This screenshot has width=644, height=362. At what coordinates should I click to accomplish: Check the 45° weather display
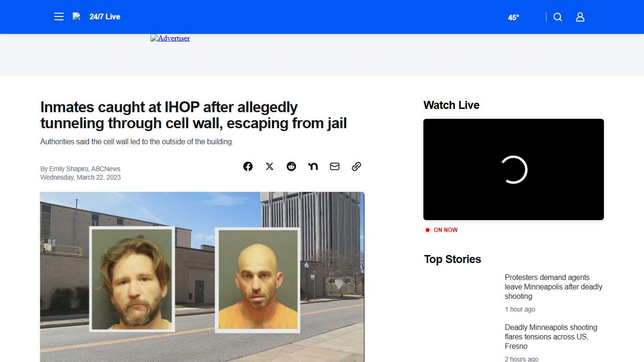coord(513,17)
